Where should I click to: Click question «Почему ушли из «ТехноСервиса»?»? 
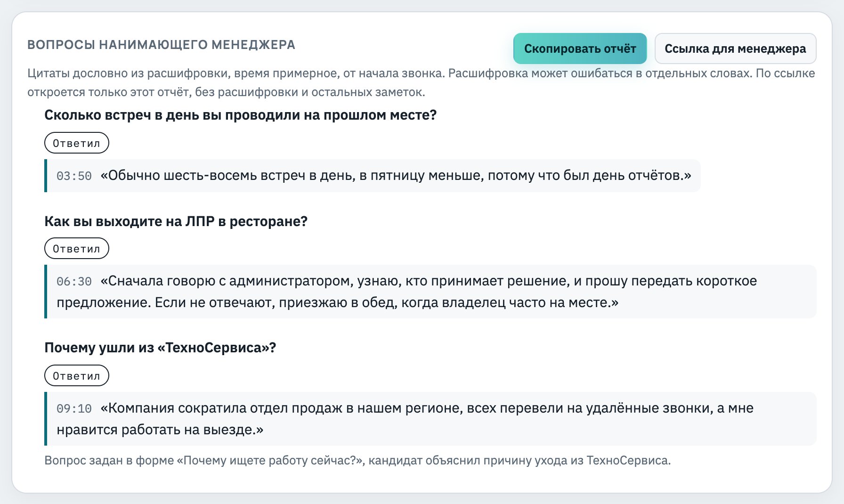coord(160,348)
